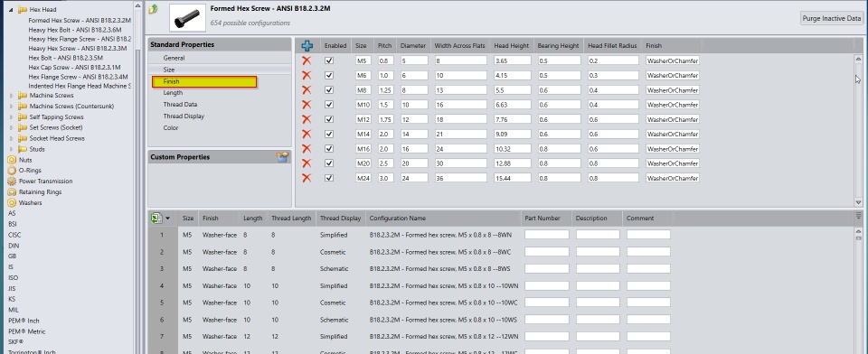
Task: Open the Nuts category icon
Action: pos(12,160)
